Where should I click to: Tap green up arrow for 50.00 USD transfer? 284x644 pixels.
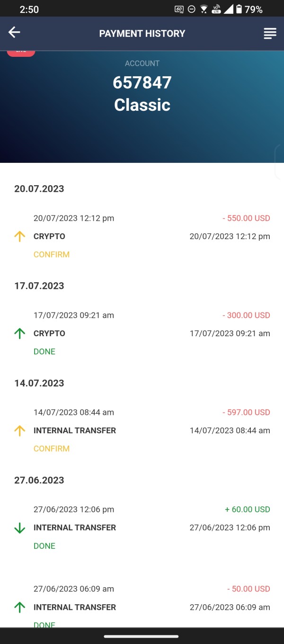pyautogui.click(x=19, y=607)
